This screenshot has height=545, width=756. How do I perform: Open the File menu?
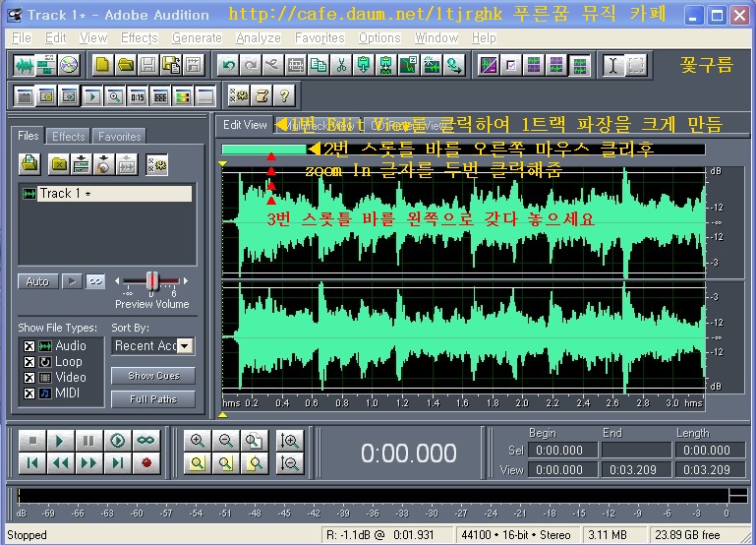pos(22,37)
